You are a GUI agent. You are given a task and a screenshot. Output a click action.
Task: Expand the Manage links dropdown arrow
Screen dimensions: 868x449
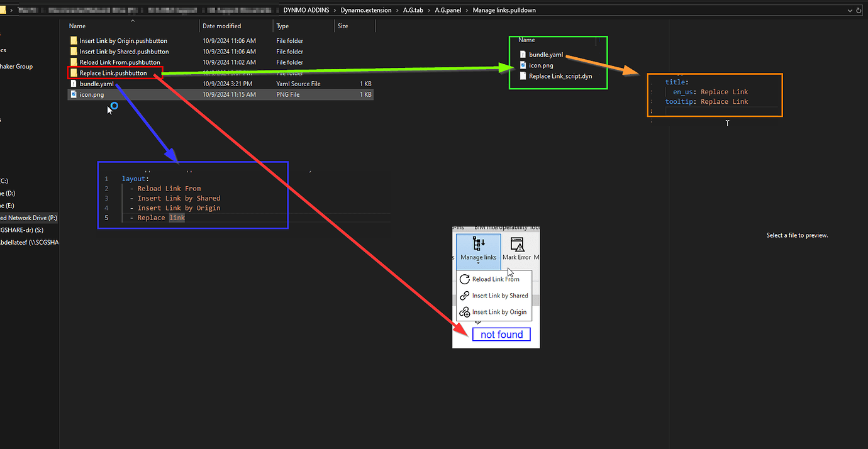[478, 263]
